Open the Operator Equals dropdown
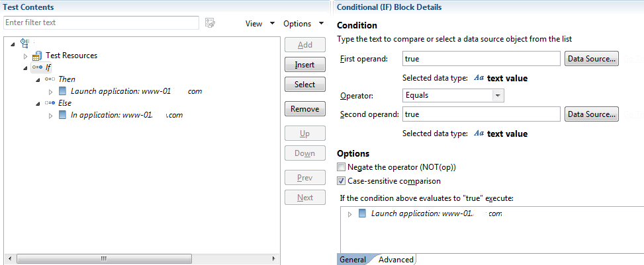The height and width of the screenshot is (265, 644). tap(498, 95)
